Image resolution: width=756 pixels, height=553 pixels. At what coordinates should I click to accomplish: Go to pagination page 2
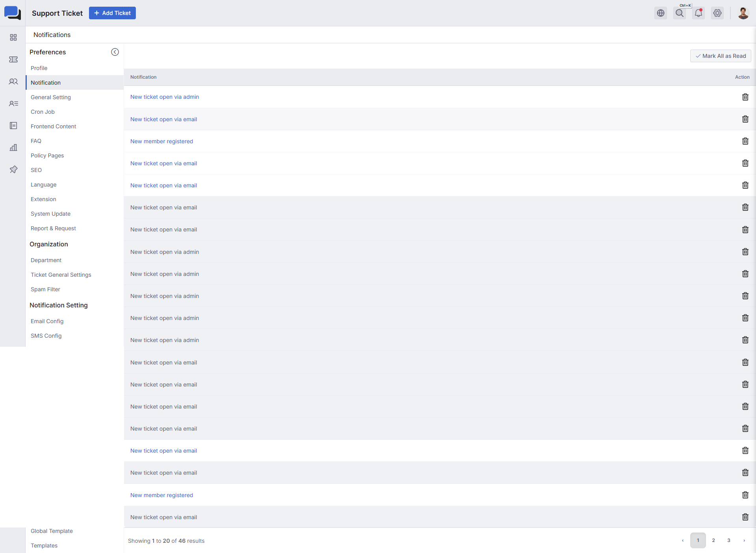[x=713, y=540]
